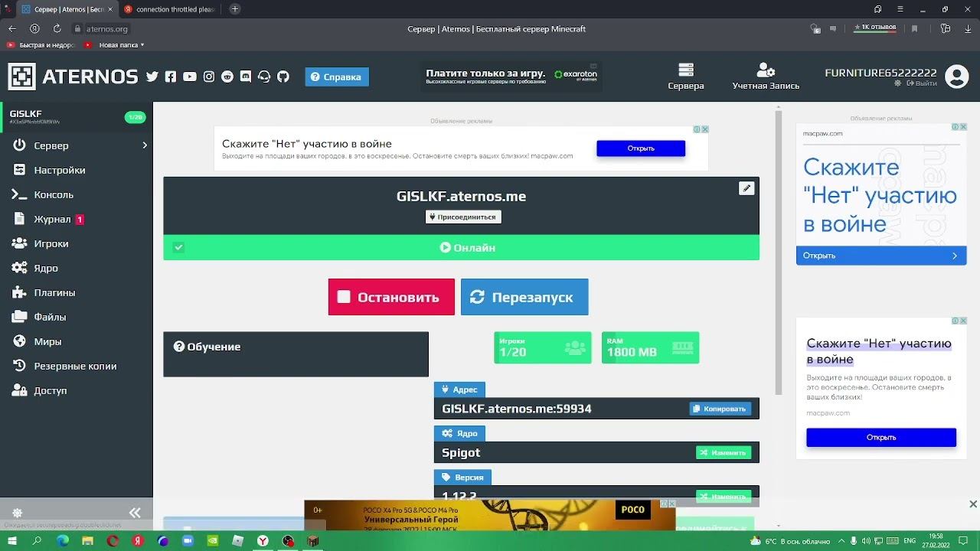The height and width of the screenshot is (551, 980).
Task: Open the small settings gear beside Выйти
Action: tap(898, 83)
